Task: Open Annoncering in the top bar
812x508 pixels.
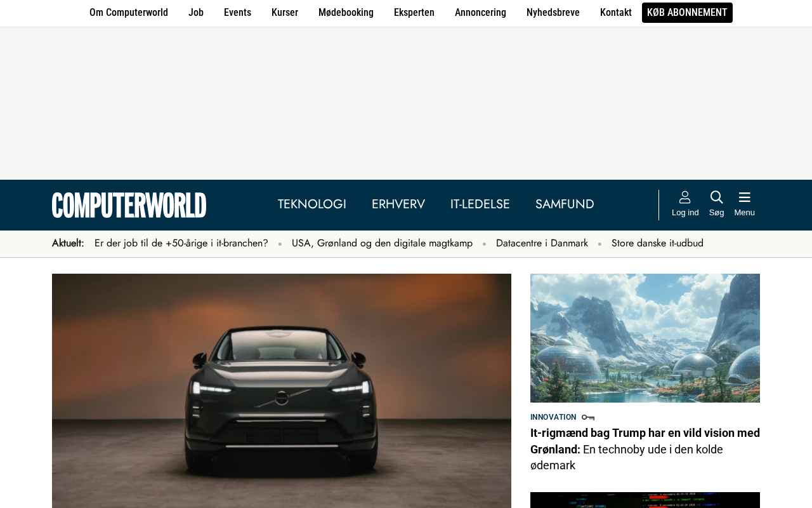Action: (x=480, y=13)
